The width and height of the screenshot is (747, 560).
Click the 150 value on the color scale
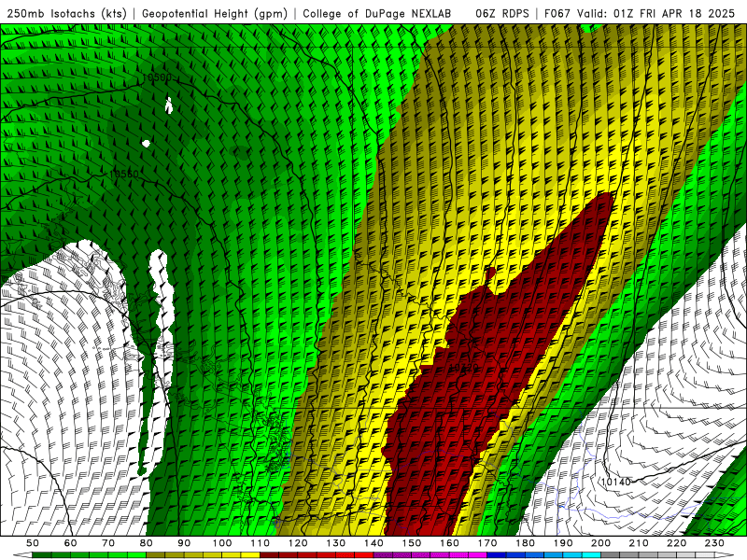(412, 543)
